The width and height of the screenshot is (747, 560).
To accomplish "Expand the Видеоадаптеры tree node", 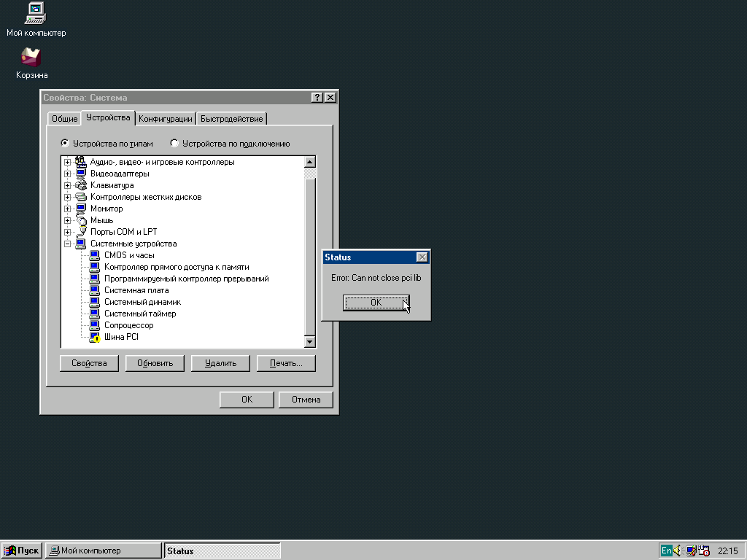I will (67, 174).
